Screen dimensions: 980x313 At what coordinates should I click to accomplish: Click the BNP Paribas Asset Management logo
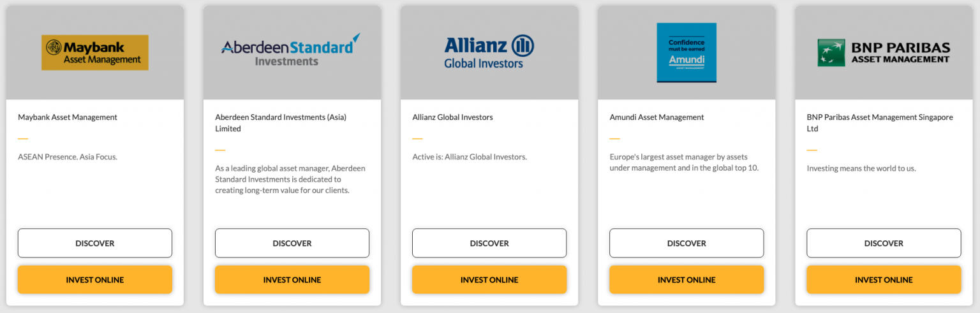pyautogui.click(x=884, y=52)
